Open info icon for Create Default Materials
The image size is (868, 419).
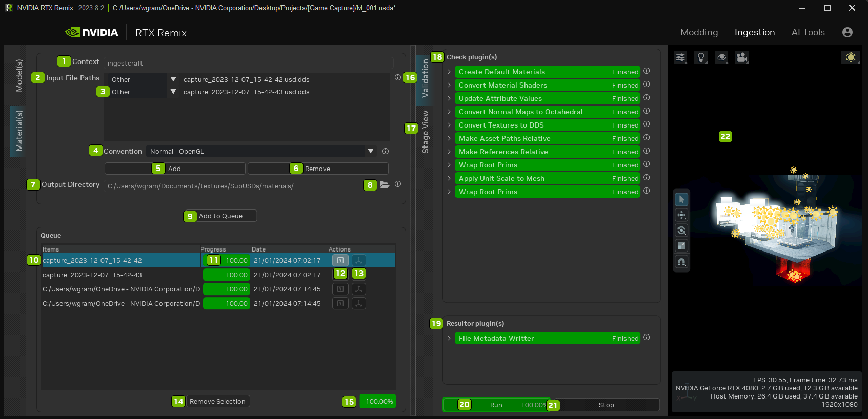[x=647, y=71]
